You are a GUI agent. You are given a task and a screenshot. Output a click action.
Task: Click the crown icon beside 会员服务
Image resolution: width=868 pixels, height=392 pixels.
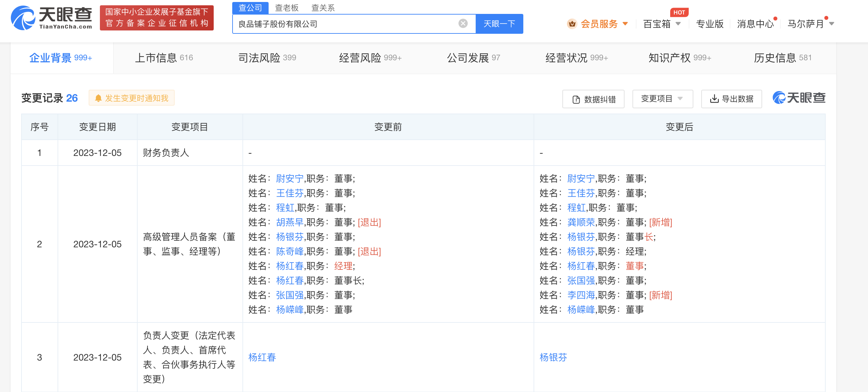[572, 24]
